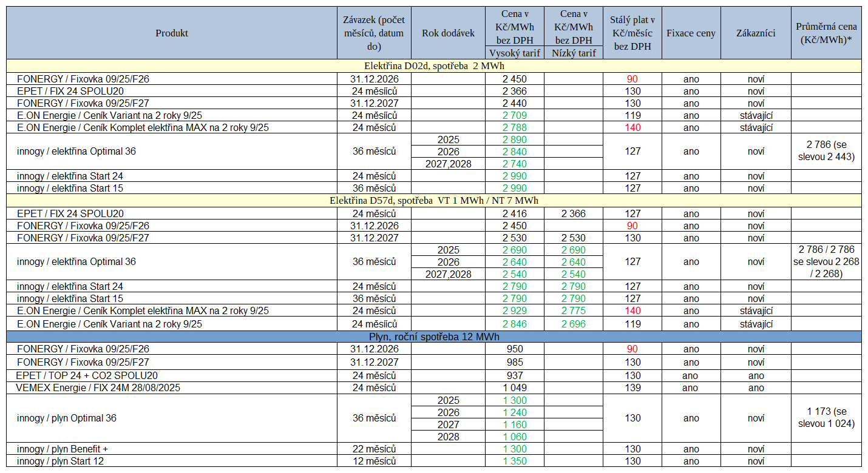This screenshot has width=868, height=473.
Task: Select the gas price 1 049
Action: (514, 387)
